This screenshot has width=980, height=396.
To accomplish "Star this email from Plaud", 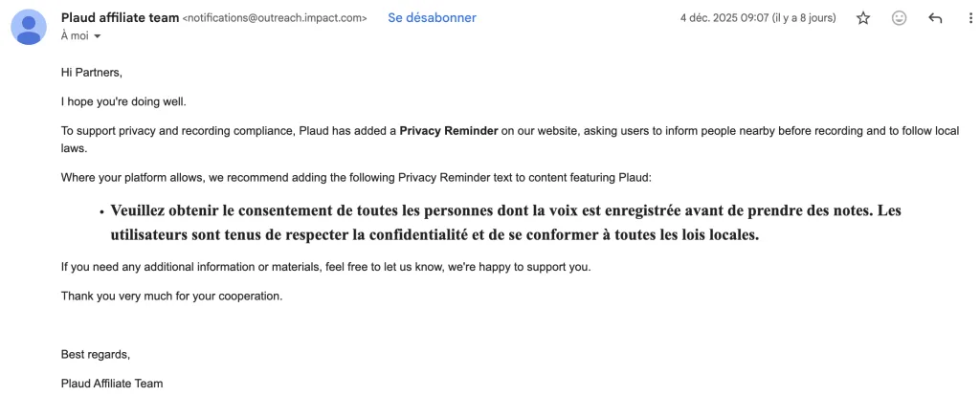I will 863,18.
